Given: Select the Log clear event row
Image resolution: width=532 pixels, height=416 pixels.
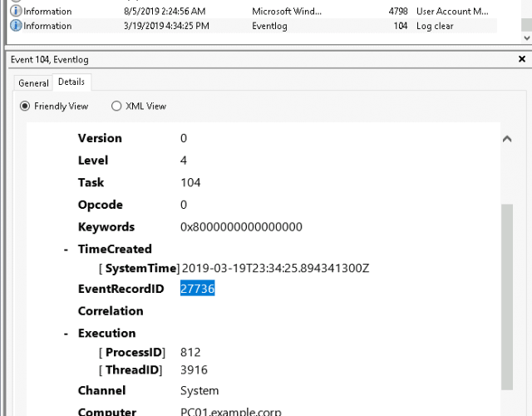Looking at the screenshot, I should (253, 26).
